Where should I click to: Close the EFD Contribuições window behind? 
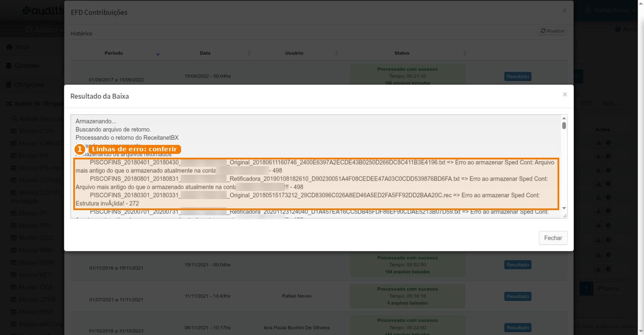click(x=564, y=10)
